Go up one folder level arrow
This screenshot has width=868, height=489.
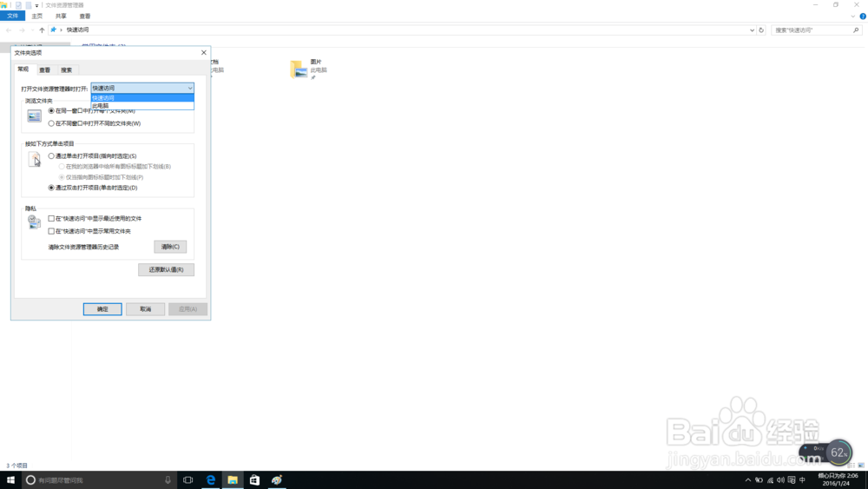(x=42, y=30)
